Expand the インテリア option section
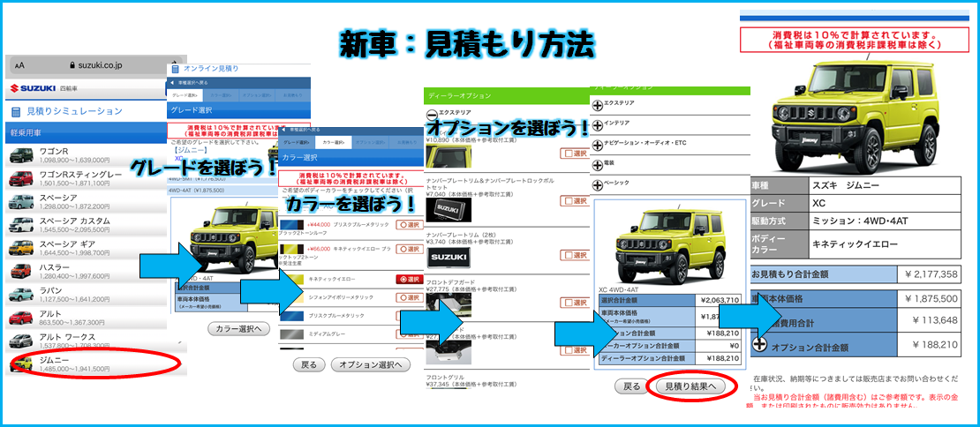 (x=598, y=124)
